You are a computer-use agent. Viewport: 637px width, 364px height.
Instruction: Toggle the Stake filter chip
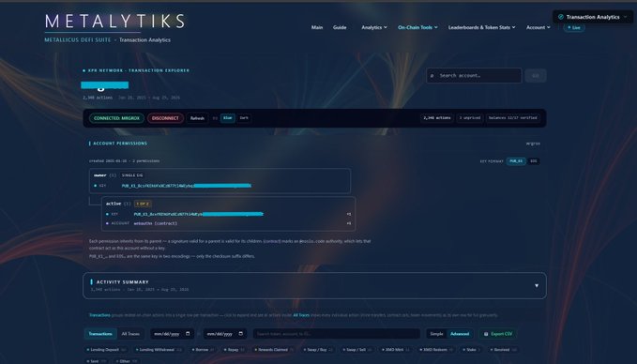pos(471,350)
